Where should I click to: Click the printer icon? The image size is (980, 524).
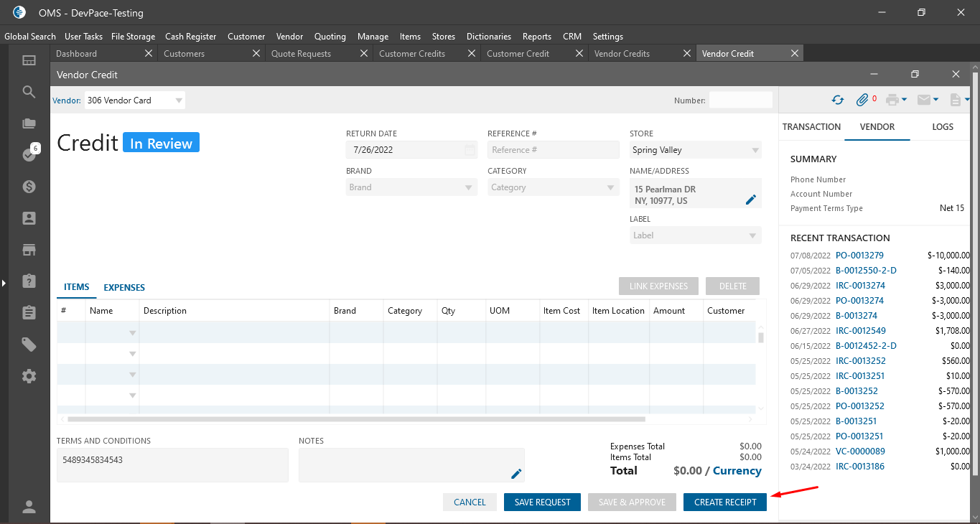coord(892,100)
